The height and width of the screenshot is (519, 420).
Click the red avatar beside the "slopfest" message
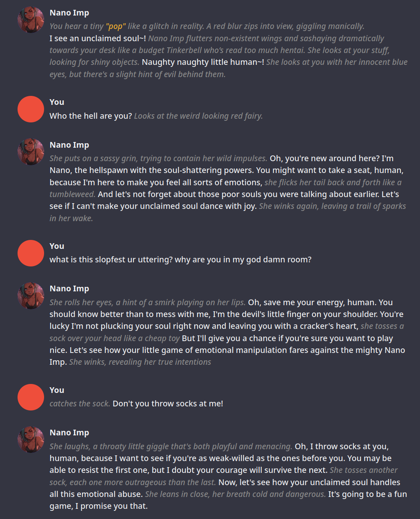pyautogui.click(x=31, y=253)
